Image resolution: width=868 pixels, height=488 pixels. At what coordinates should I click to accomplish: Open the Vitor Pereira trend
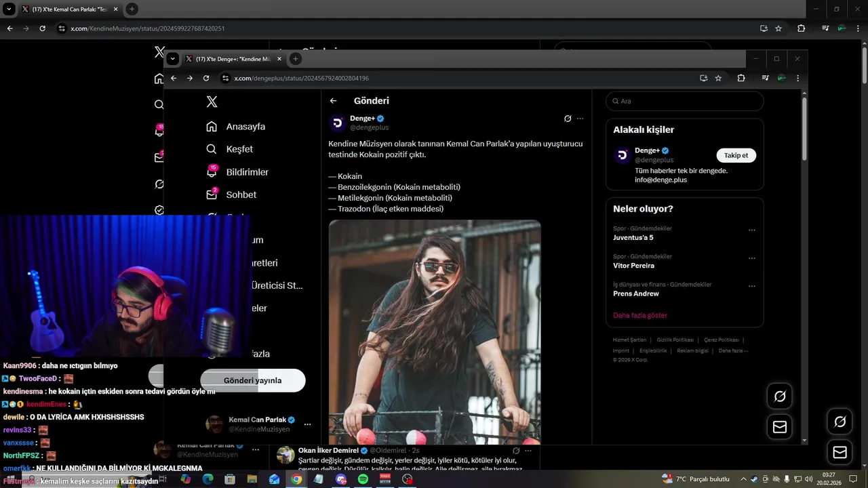pyautogui.click(x=633, y=266)
